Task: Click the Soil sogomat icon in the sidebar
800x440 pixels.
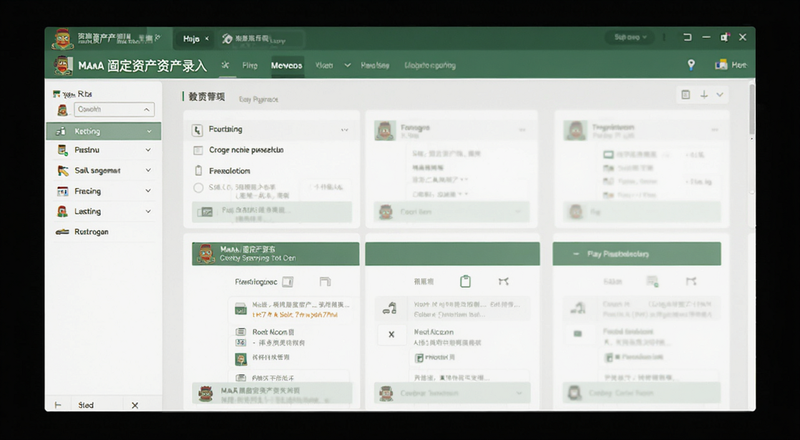Action: (x=63, y=170)
